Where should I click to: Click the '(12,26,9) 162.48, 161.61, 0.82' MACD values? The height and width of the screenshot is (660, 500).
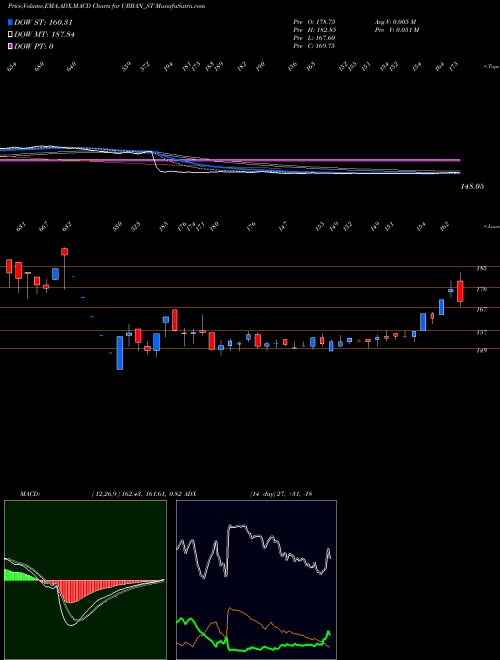pos(136,494)
